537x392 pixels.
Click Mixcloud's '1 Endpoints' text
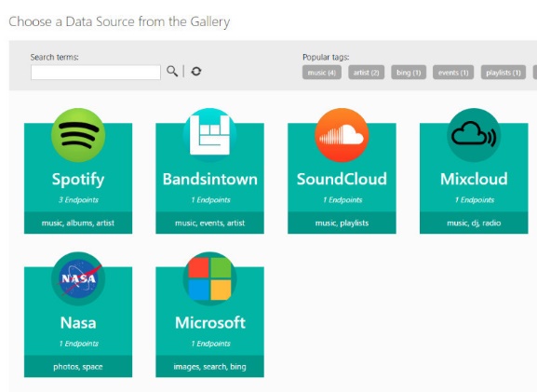click(x=474, y=200)
